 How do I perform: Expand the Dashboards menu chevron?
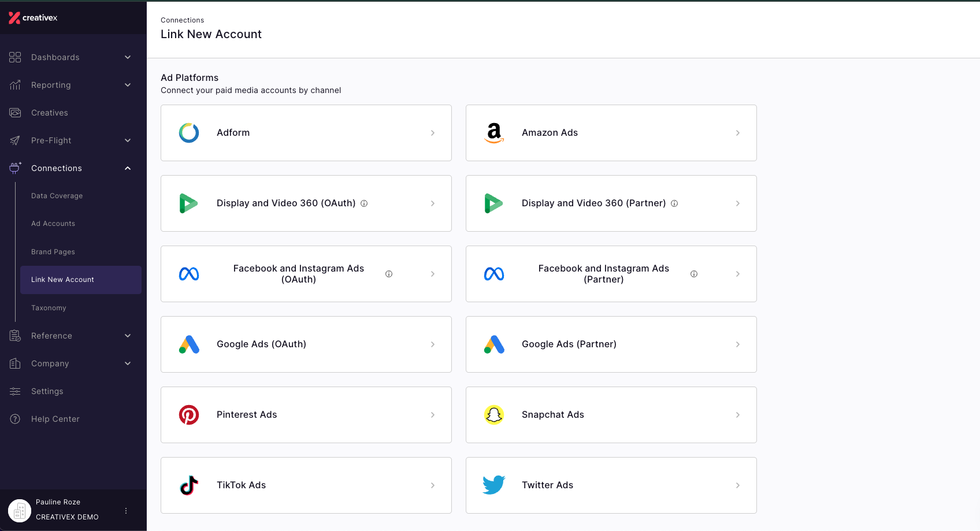[x=128, y=57]
